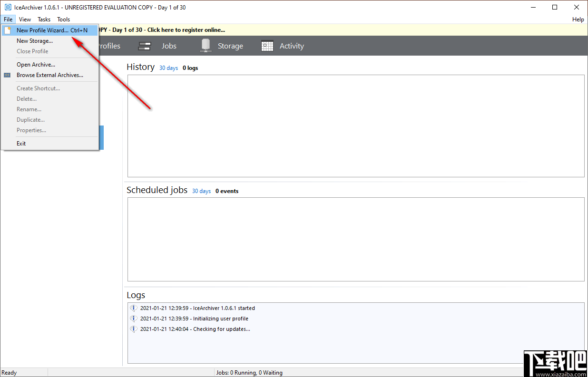
Task: Choose Open Archive... from File menu
Action: coord(50,65)
